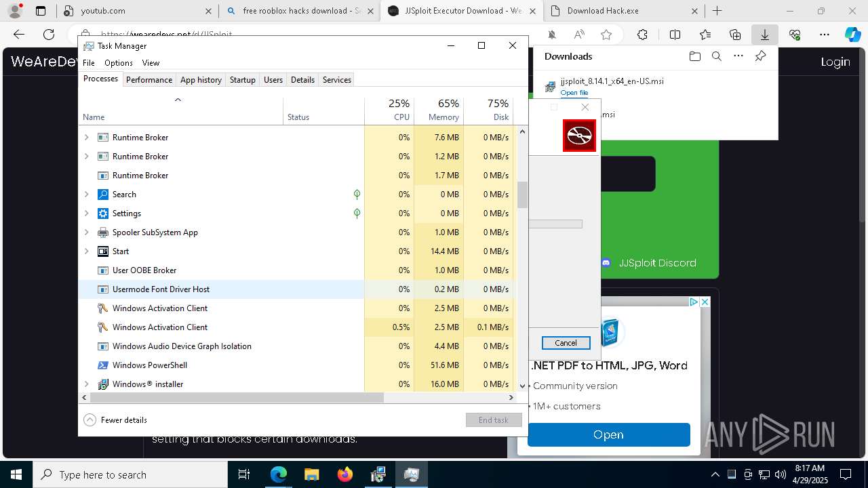This screenshot has height=488, width=868.
Task: Click the taskbar search box
Action: click(x=130, y=474)
